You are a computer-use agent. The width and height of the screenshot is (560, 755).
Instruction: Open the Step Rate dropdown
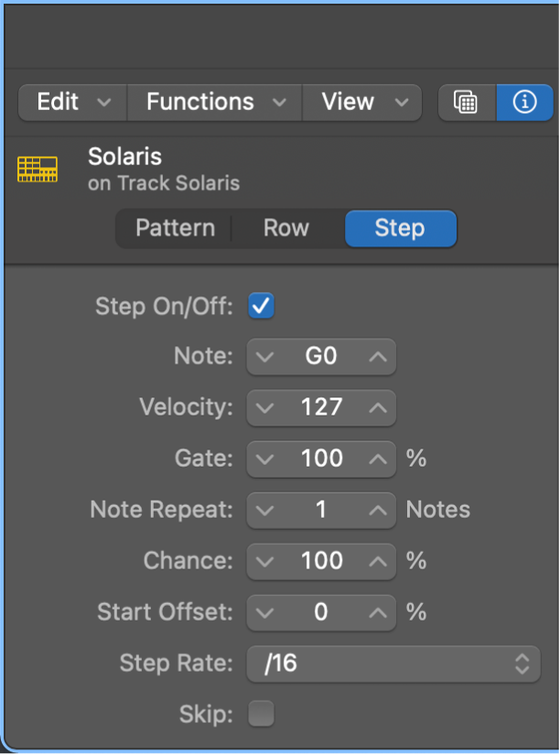391,663
